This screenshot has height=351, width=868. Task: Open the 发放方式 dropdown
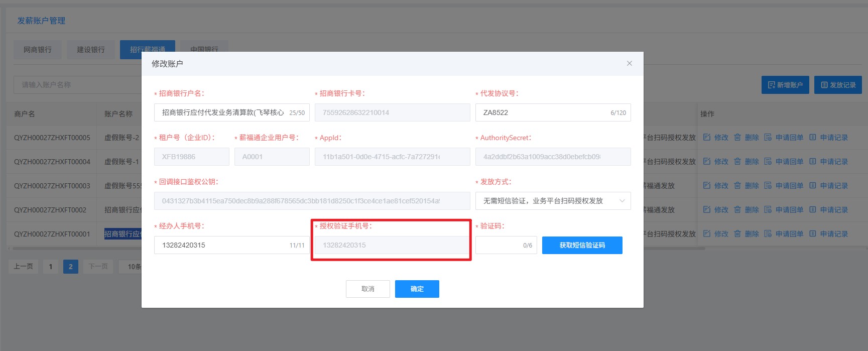[553, 201]
